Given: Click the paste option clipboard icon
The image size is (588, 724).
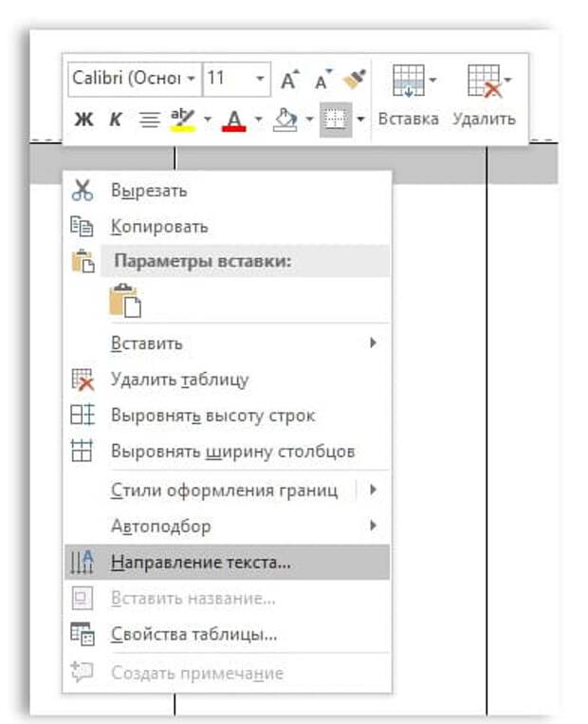Looking at the screenshot, I should 125,300.
